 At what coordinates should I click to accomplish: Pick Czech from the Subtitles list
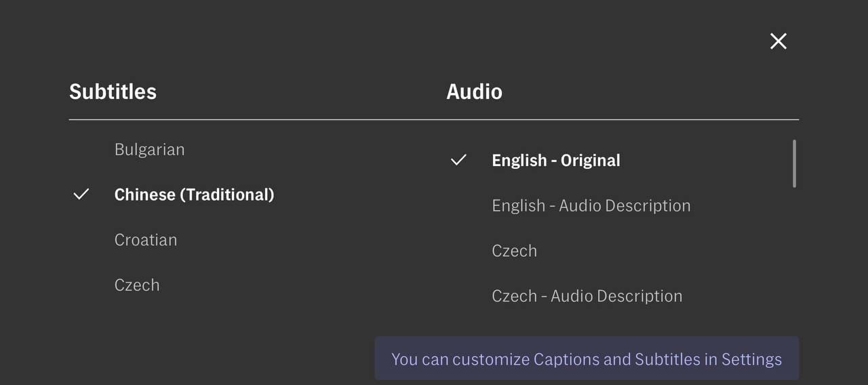pos(137,285)
